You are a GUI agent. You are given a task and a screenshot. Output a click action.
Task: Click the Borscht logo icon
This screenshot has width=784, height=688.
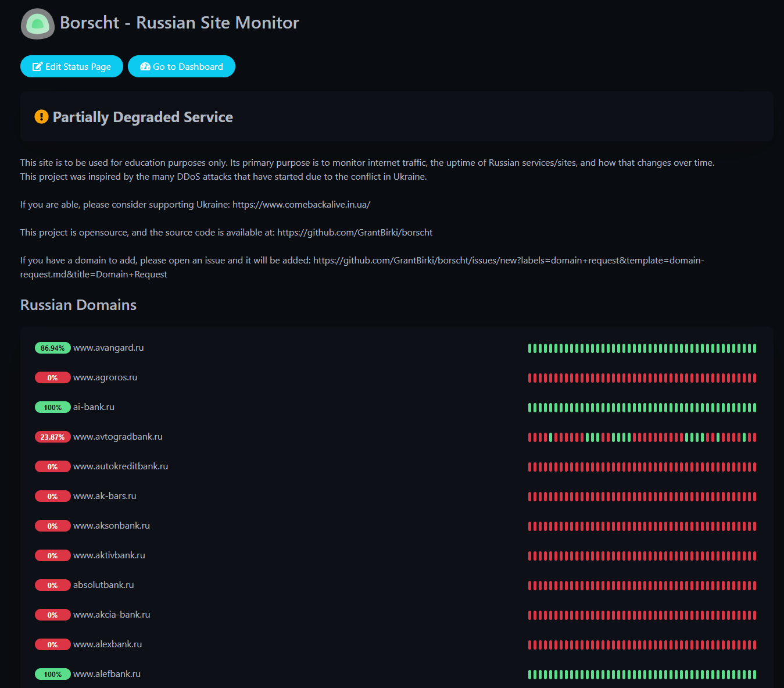point(38,24)
